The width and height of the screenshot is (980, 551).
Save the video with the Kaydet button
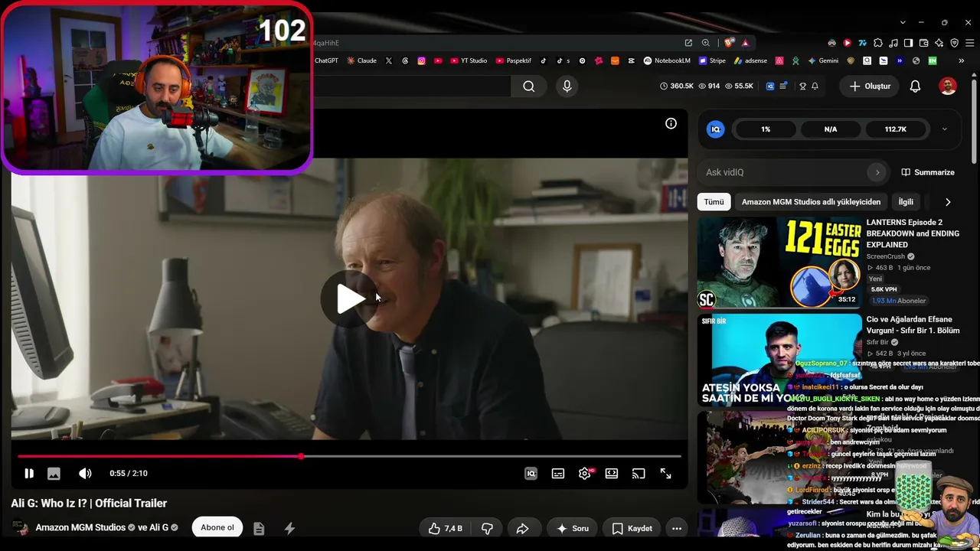pyautogui.click(x=632, y=529)
